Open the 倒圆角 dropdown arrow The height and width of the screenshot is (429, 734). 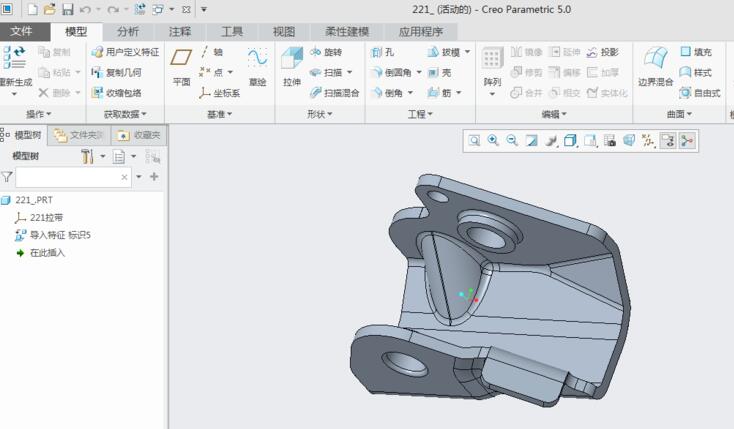[x=419, y=73]
